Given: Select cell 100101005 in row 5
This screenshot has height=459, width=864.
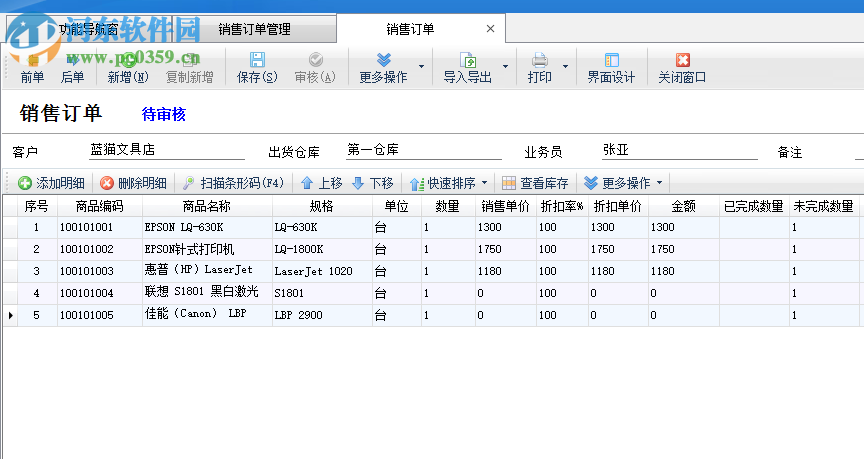Looking at the screenshot, I should (x=100, y=315).
